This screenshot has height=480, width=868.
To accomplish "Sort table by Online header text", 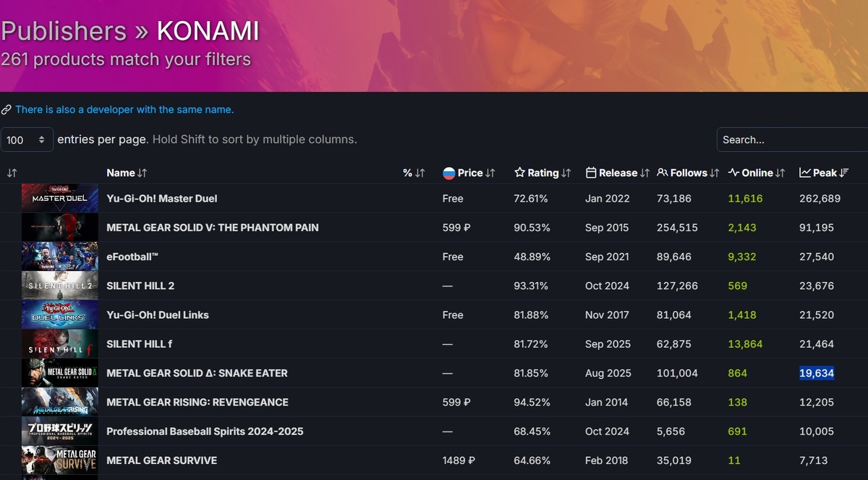I will point(757,173).
